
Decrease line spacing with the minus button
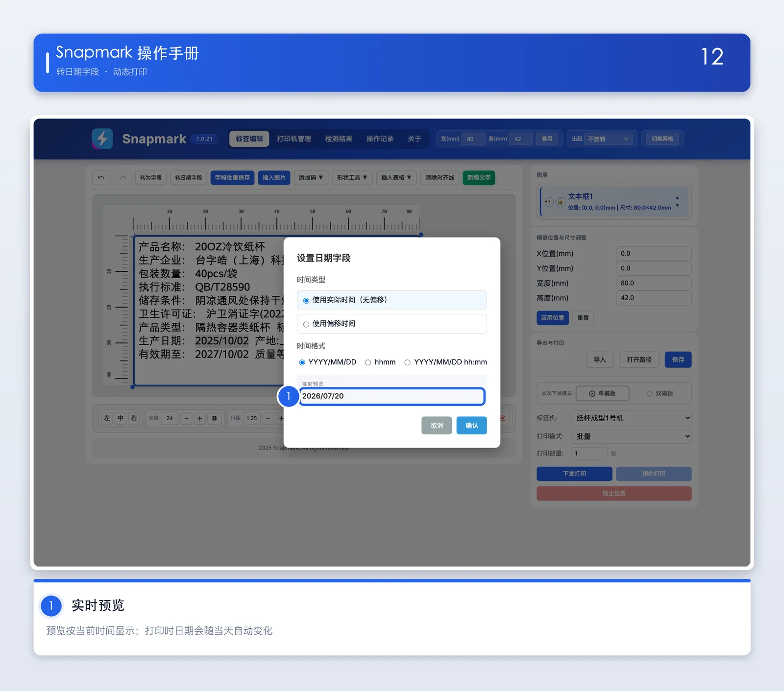coord(268,418)
